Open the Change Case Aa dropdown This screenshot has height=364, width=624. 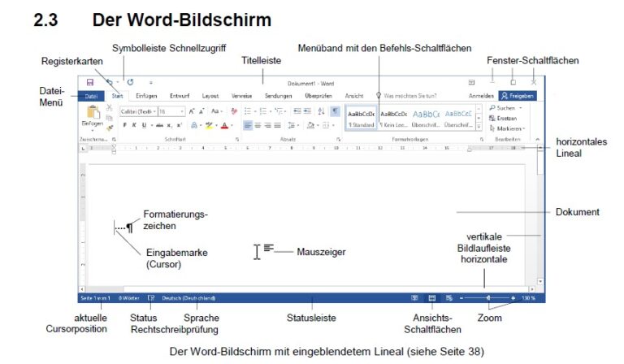tap(216, 111)
